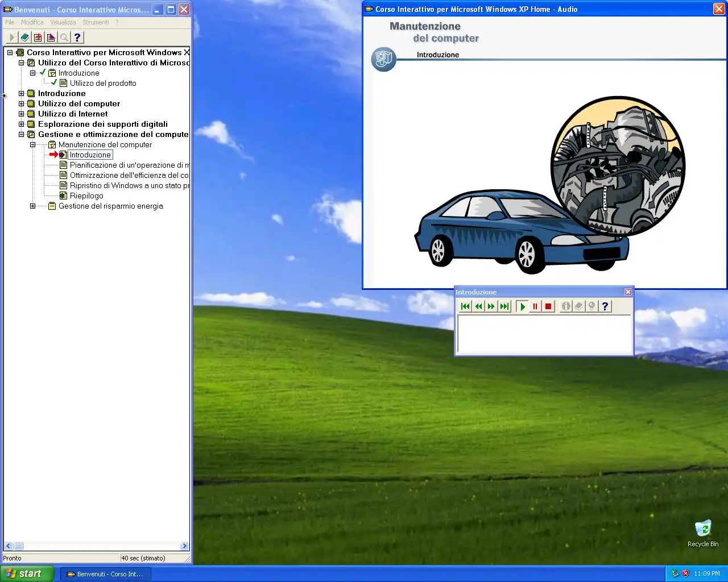728x582 pixels.
Task: Click the first system tray icon left of shield
Action: click(675, 573)
